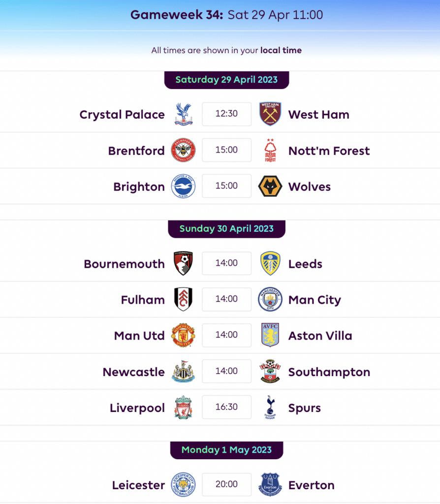Click the Leeds United shield badge
The height and width of the screenshot is (504, 440).
pos(270,263)
